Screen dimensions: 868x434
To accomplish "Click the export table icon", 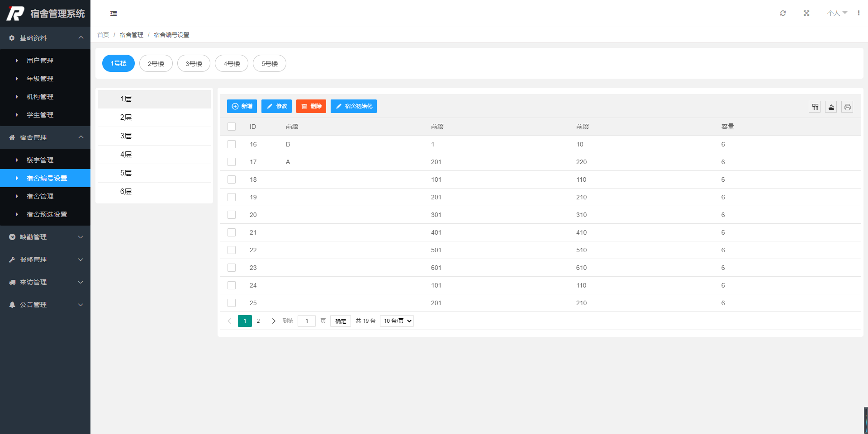I will point(831,107).
